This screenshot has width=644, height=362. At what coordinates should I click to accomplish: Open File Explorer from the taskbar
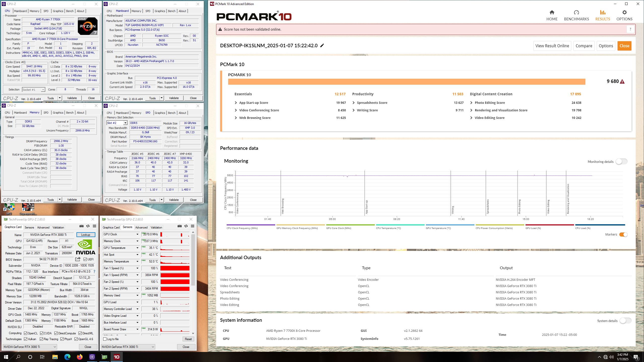(55, 357)
